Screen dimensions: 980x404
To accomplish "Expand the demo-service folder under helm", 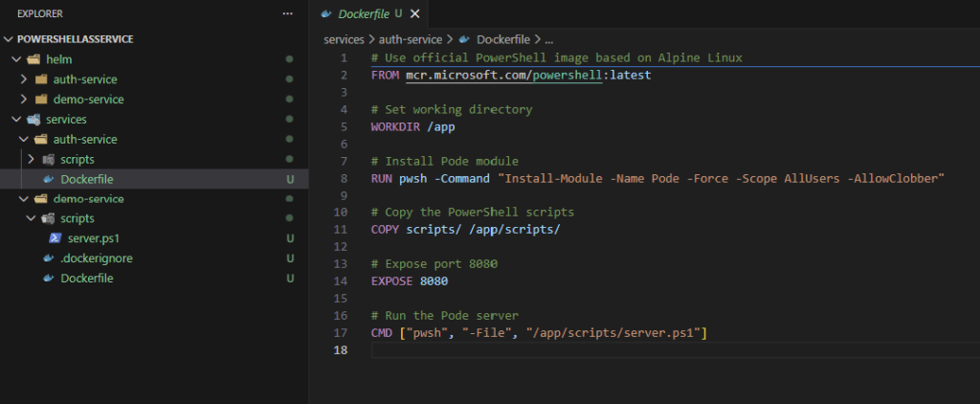I will pyautogui.click(x=25, y=100).
